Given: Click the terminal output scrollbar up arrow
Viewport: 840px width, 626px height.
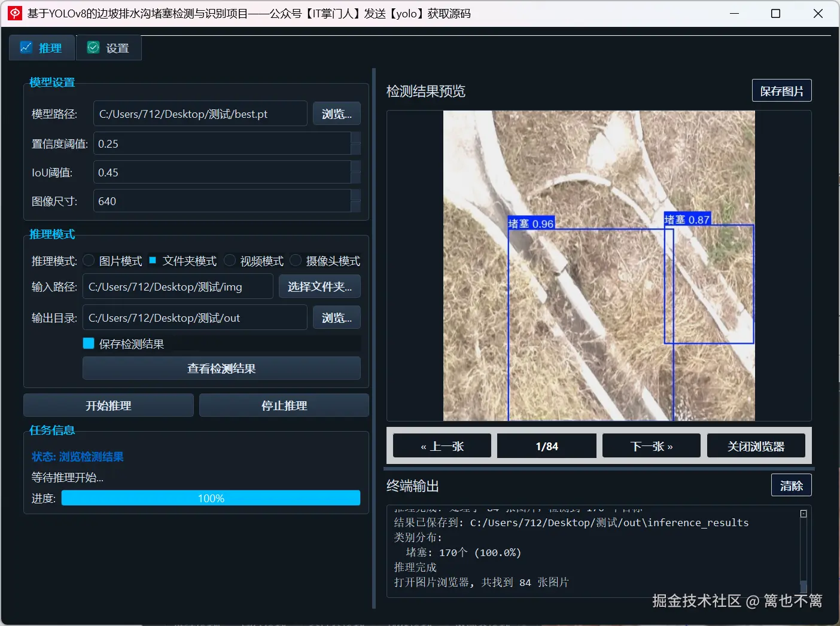Looking at the screenshot, I should click(802, 512).
